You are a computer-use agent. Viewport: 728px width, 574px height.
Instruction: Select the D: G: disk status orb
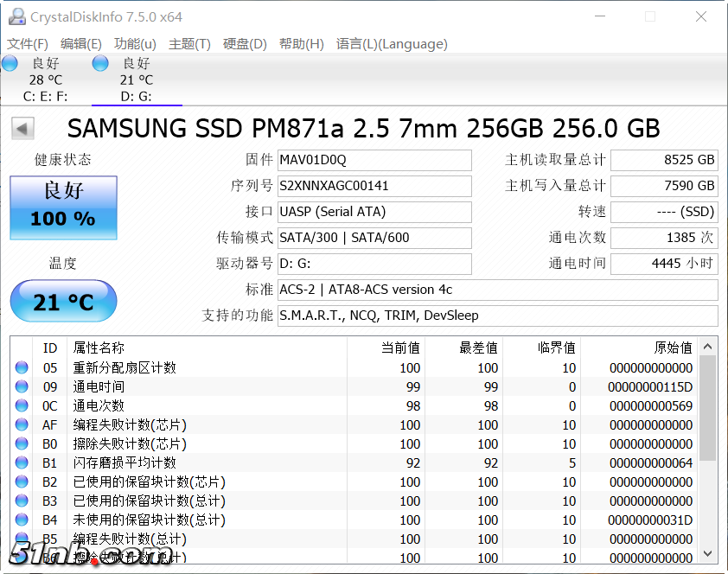coord(100,63)
